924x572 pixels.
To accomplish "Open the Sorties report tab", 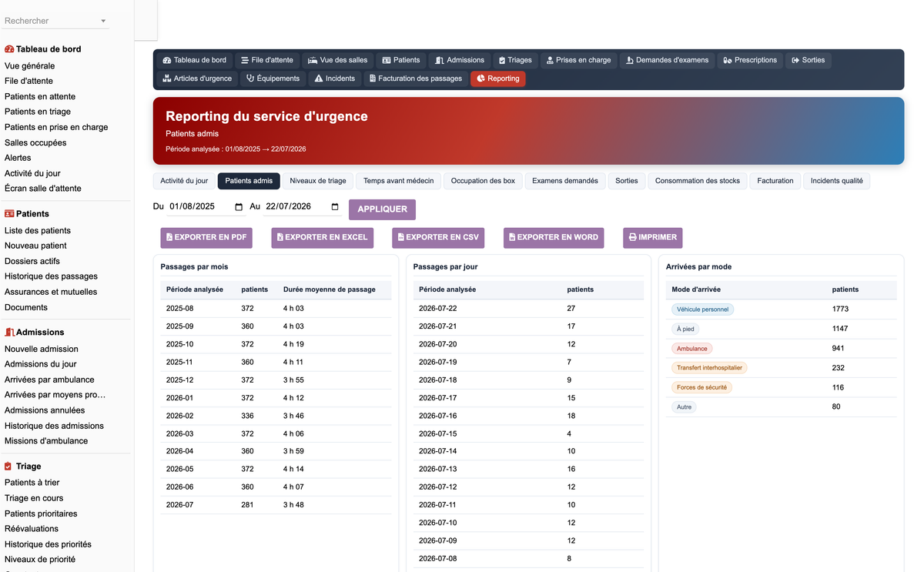I will coord(627,181).
